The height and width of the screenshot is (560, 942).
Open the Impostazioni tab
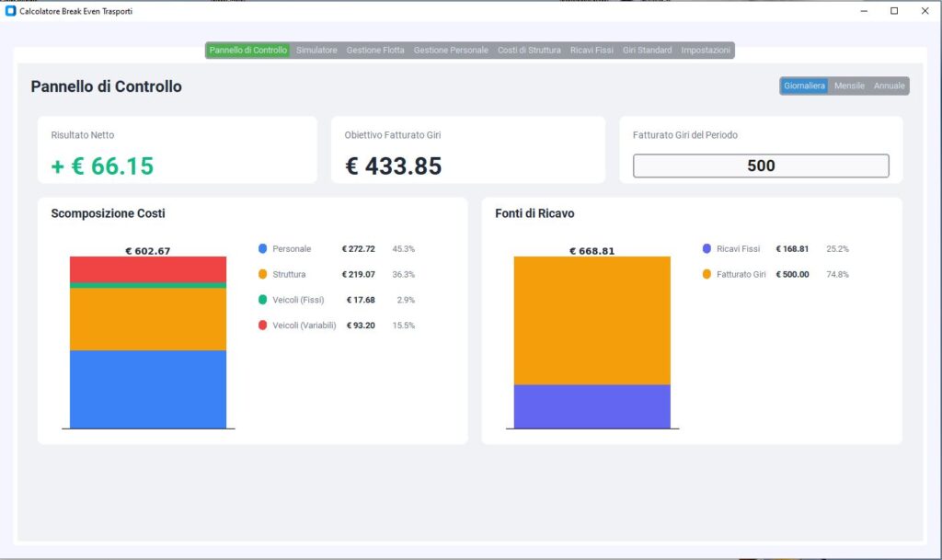(x=706, y=51)
